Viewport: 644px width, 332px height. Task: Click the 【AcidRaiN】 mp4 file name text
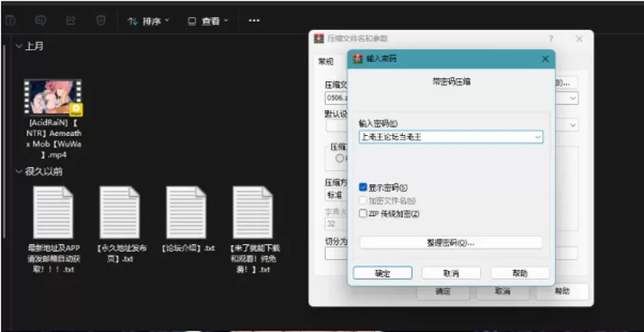[x=54, y=138]
